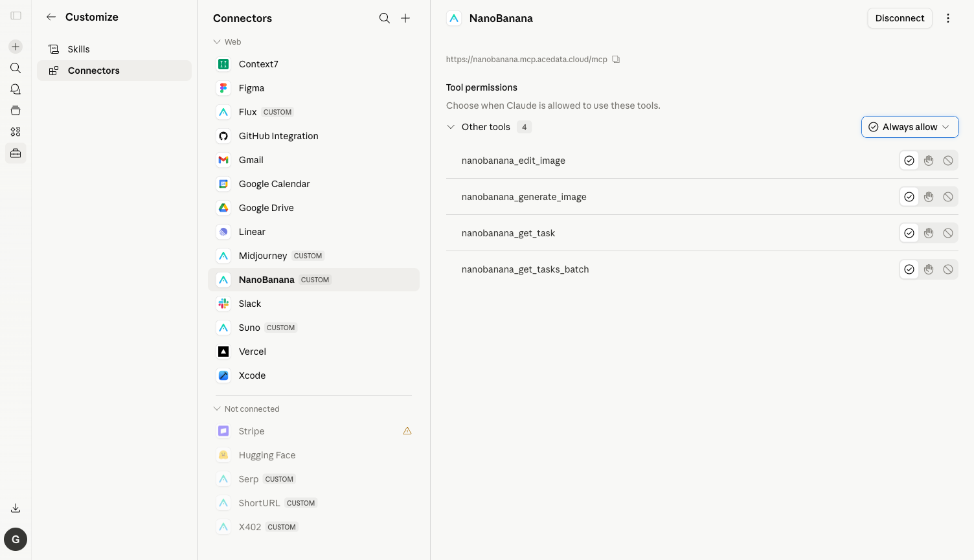Set nanobanana_get_tasks_batch to always allow

(x=909, y=269)
